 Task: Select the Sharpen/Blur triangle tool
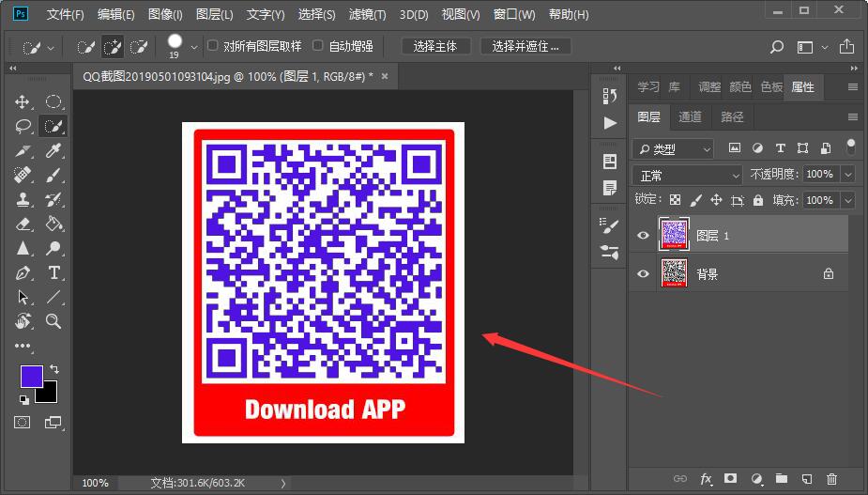[23, 248]
